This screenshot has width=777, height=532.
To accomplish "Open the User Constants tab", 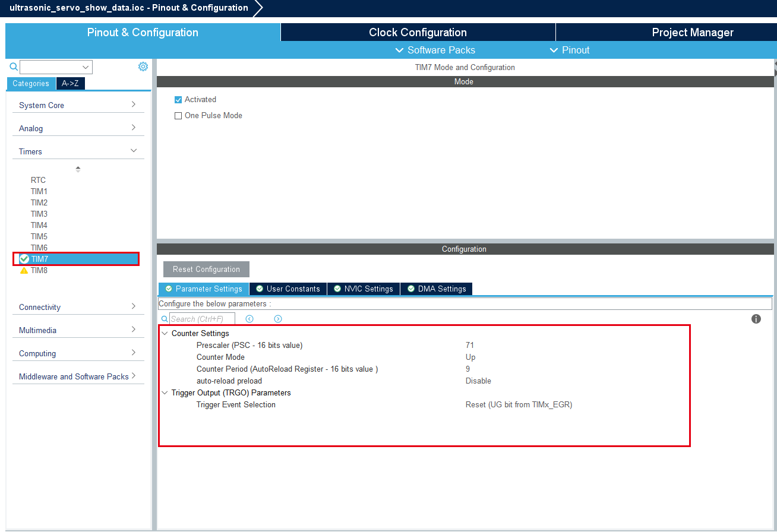I will coord(288,289).
